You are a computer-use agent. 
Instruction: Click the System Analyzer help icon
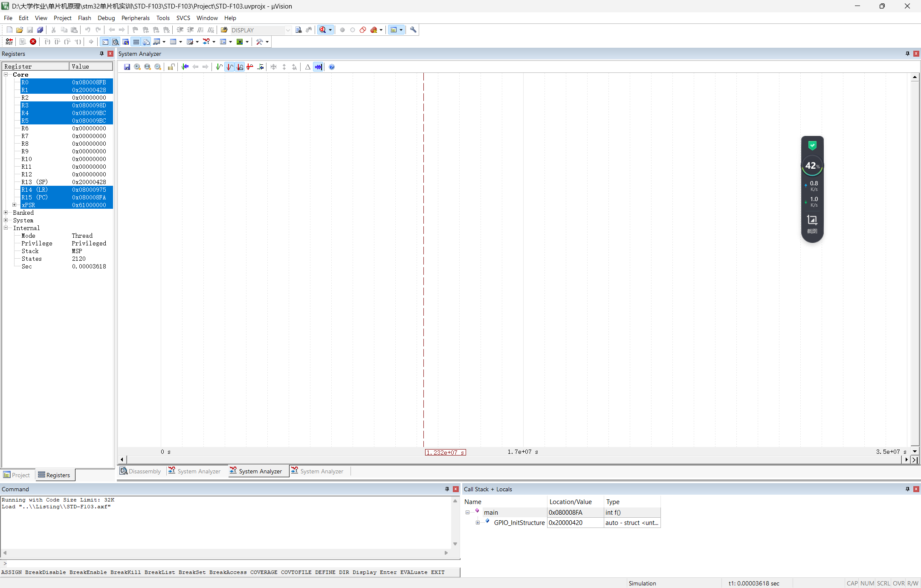click(x=332, y=67)
